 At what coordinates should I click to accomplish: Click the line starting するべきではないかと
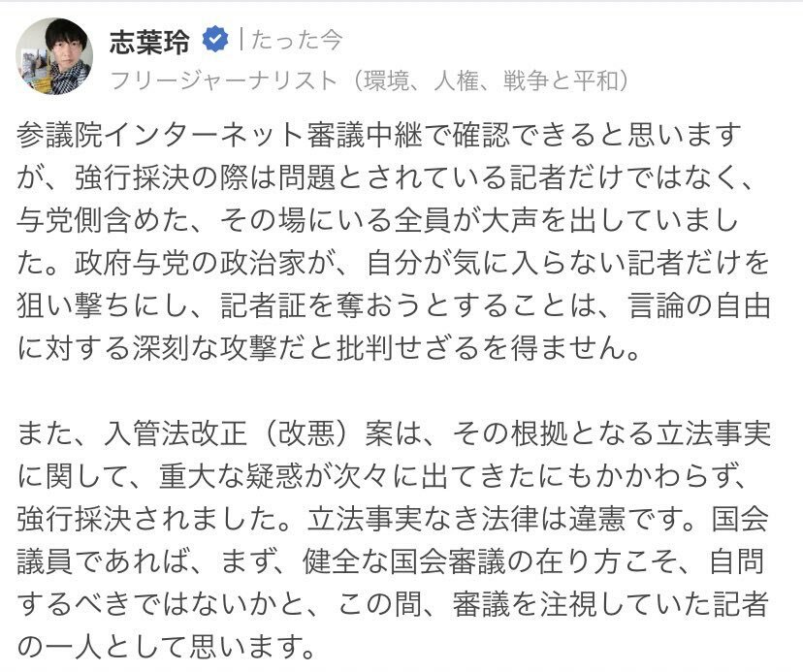392,605
